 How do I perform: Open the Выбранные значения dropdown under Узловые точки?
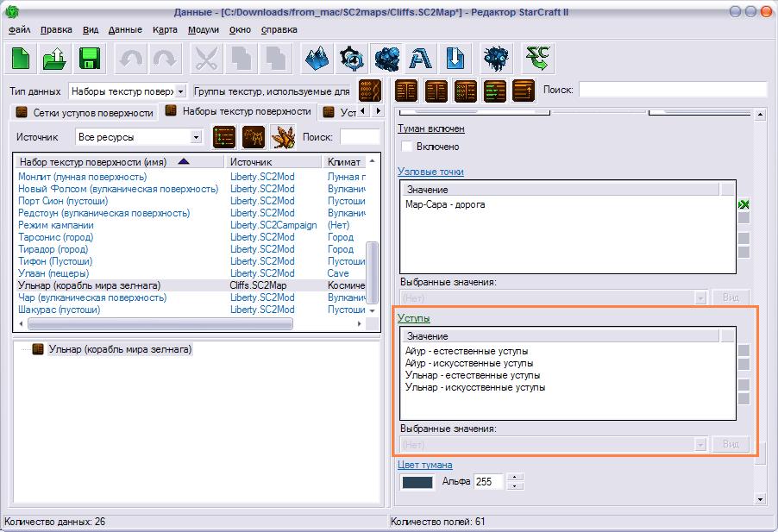point(553,297)
